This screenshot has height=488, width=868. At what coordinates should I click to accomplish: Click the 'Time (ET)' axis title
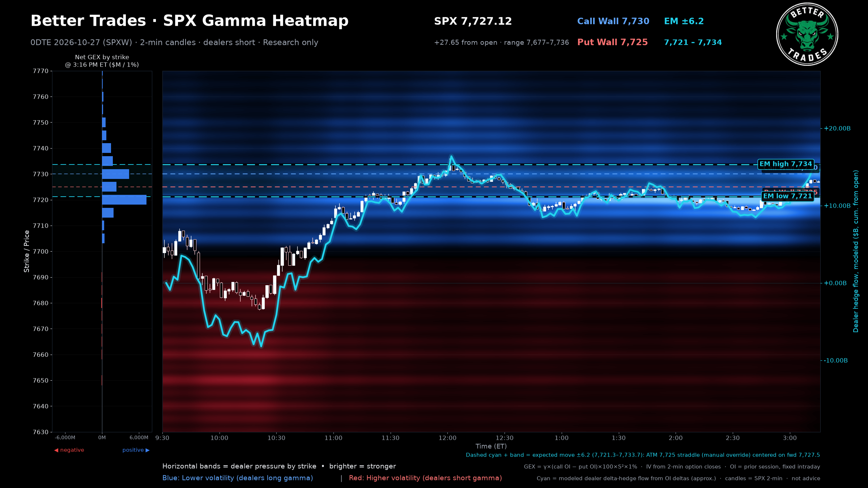tap(491, 446)
